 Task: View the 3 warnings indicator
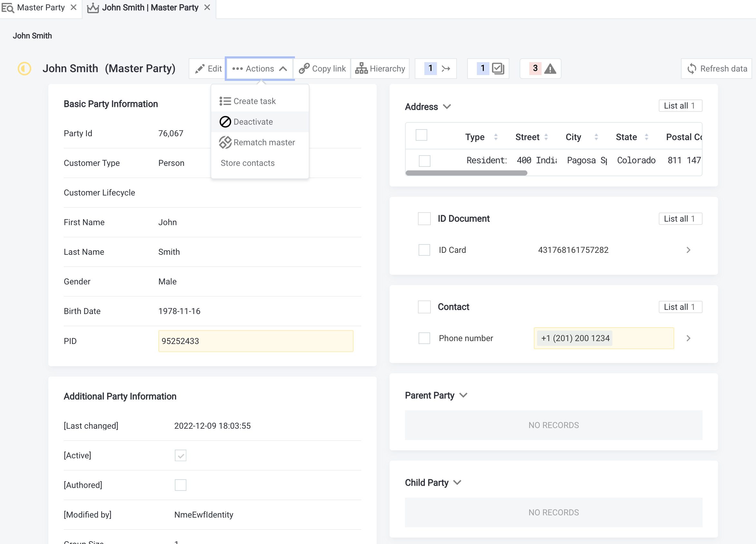540,68
